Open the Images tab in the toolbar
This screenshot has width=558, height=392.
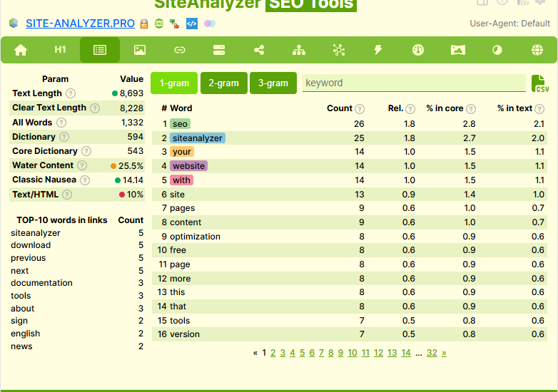coord(140,50)
